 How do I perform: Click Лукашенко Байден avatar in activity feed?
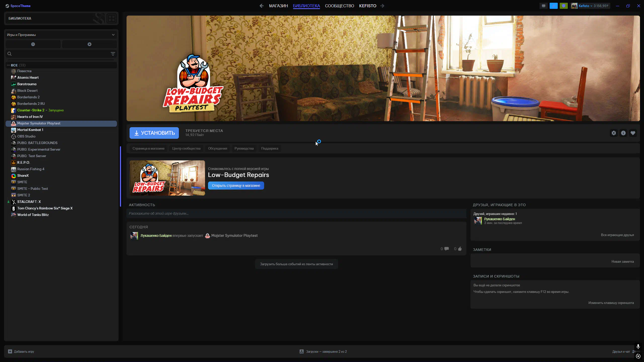134,236
